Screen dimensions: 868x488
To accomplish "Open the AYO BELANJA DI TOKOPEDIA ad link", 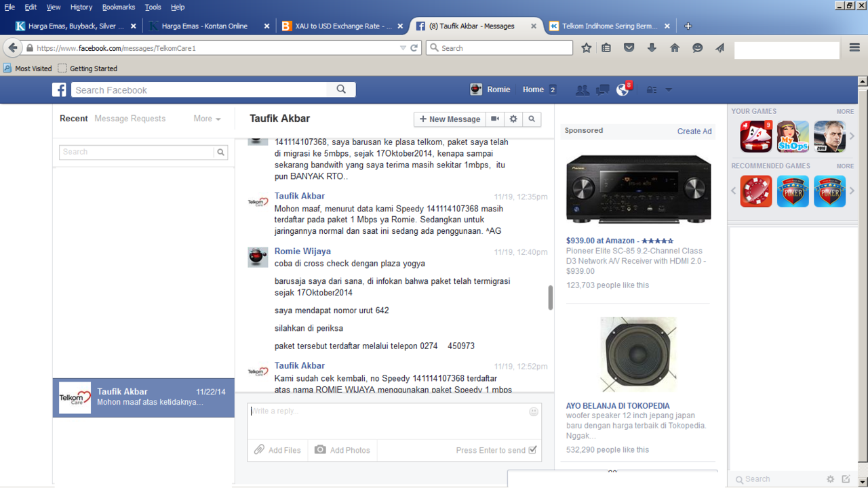I will point(618,406).
